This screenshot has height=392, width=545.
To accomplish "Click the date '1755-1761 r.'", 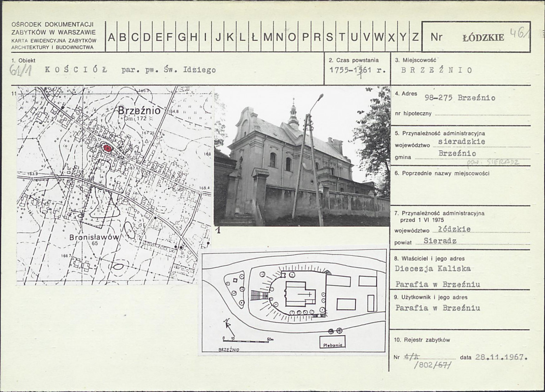I will [358, 70].
